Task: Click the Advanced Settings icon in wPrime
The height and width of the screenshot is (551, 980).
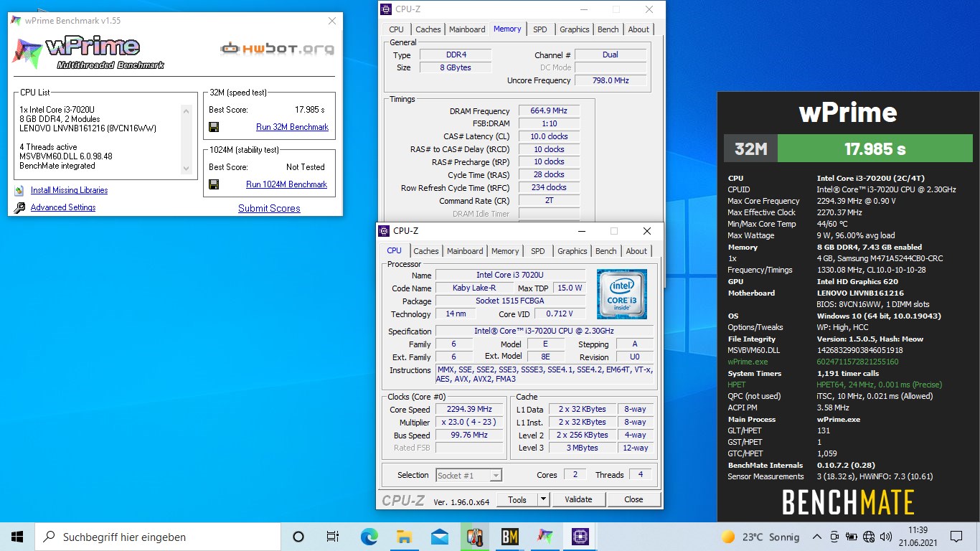Action: click(x=19, y=208)
